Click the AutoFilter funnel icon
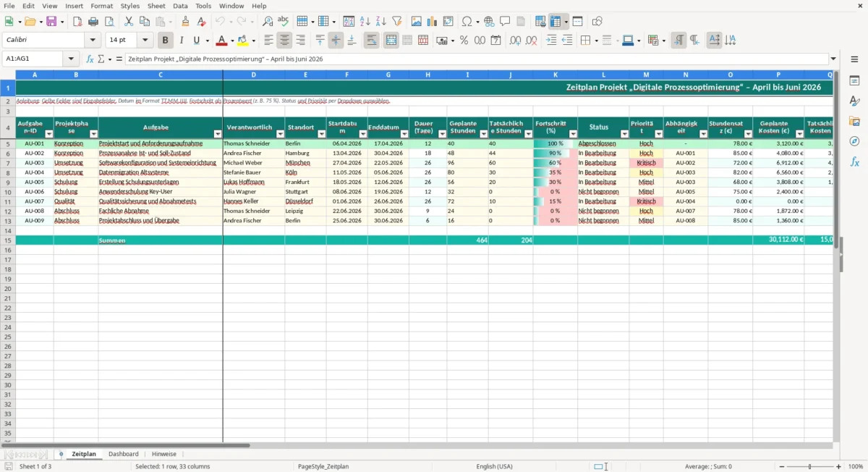This screenshot has width=868, height=472. click(x=397, y=22)
